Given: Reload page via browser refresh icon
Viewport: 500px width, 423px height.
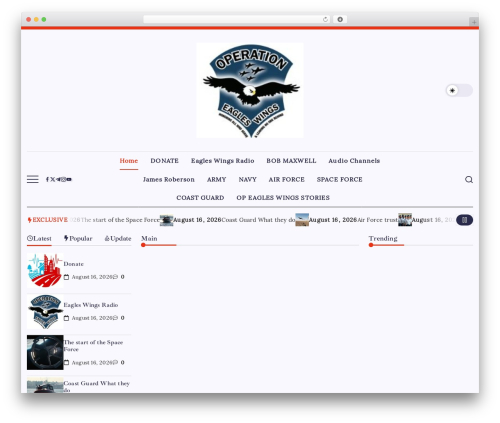Looking at the screenshot, I should (x=325, y=19).
